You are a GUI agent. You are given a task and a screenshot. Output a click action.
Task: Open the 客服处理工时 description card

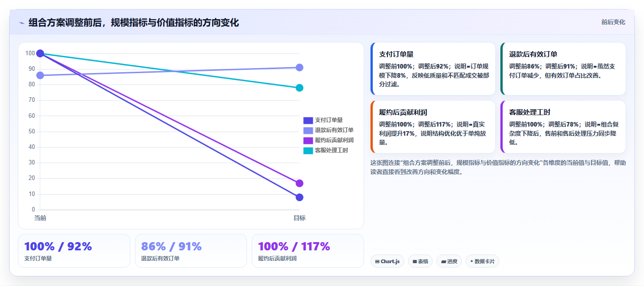click(563, 127)
